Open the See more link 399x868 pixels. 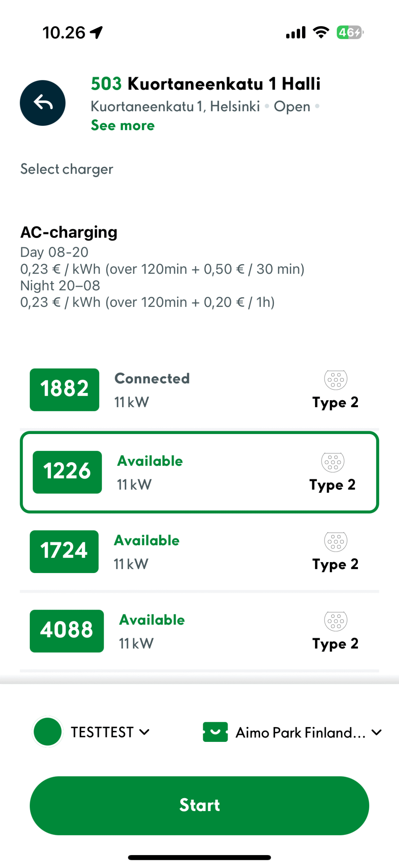[123, 125]
